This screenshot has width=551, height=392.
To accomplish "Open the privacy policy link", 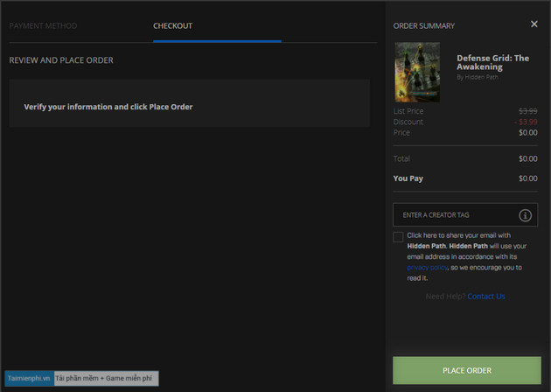I will click(x=428, y=267).
